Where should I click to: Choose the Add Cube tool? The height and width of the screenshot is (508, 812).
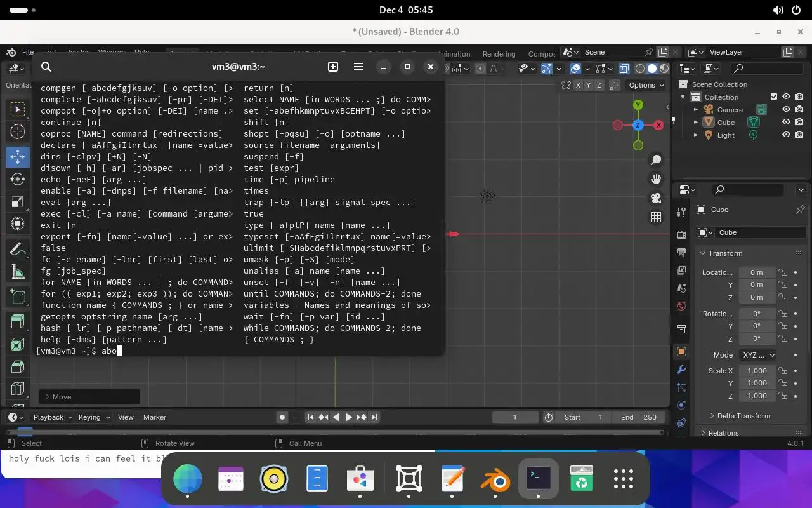pos(18,297)
